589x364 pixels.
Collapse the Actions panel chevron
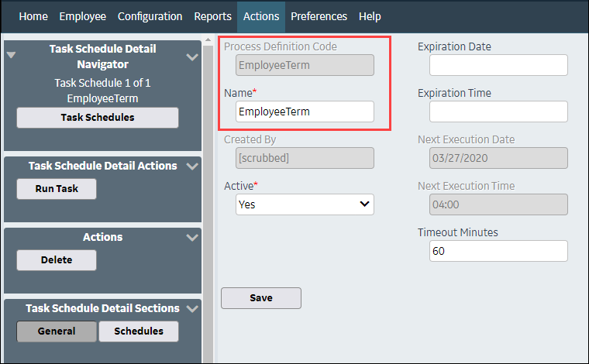[192, 238]
